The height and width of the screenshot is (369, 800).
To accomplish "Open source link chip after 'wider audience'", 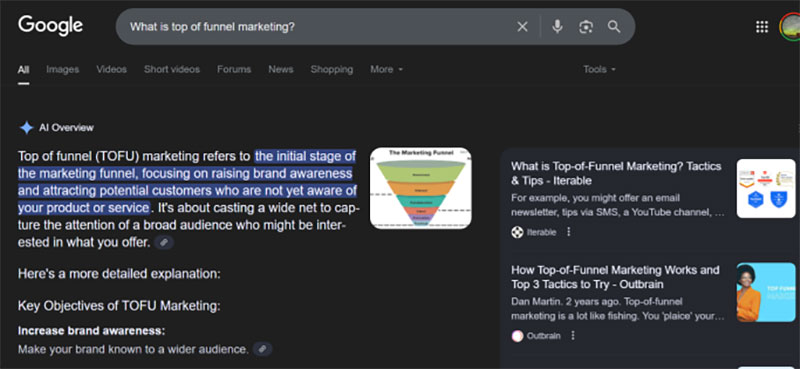I will click(x=262, y=349).
